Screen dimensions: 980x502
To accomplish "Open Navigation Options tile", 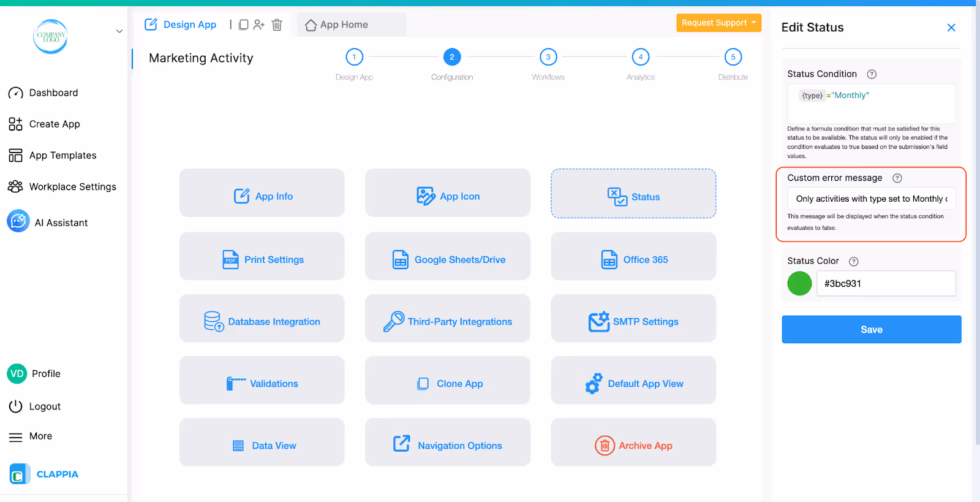I will [x=448, y=442].
